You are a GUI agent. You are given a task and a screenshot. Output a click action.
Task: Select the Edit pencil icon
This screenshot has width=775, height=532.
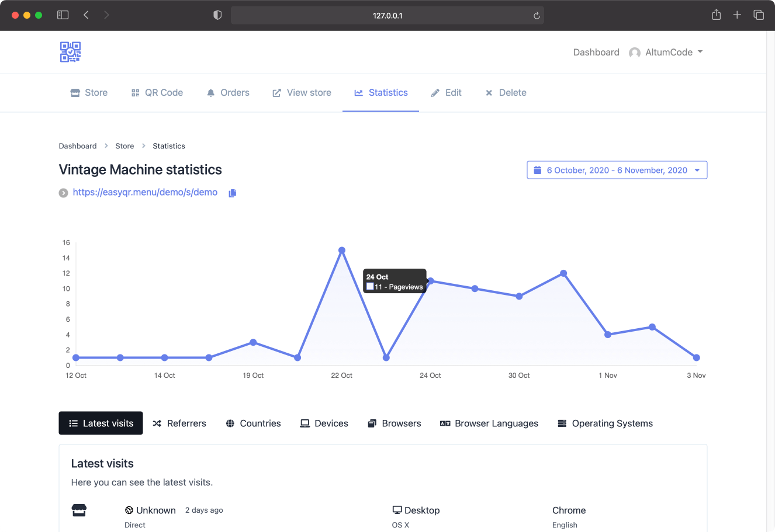(x=435, y=92)
